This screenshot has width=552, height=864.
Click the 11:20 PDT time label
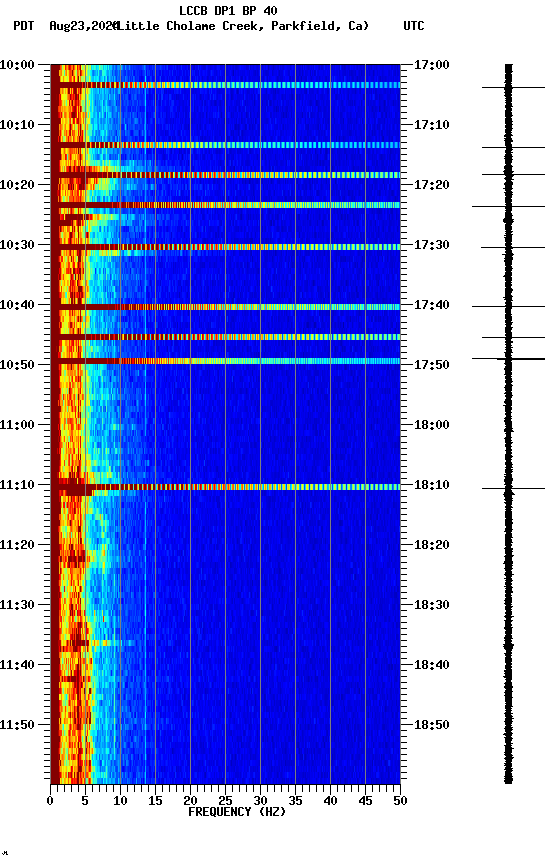pyautogui.click(x=17, y=545)
